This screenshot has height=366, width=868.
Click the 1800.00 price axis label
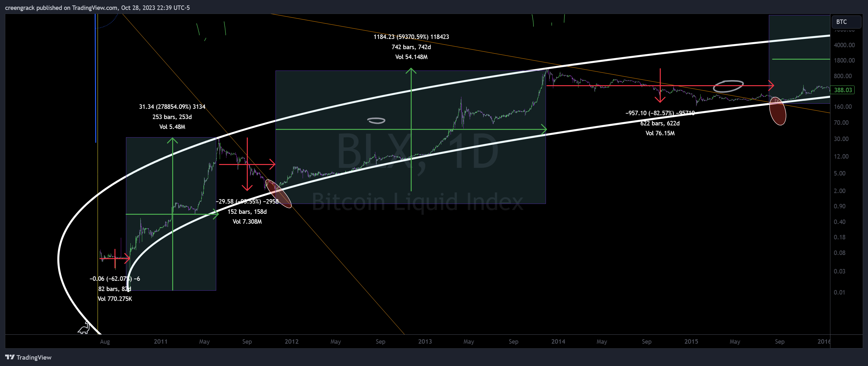844,60
